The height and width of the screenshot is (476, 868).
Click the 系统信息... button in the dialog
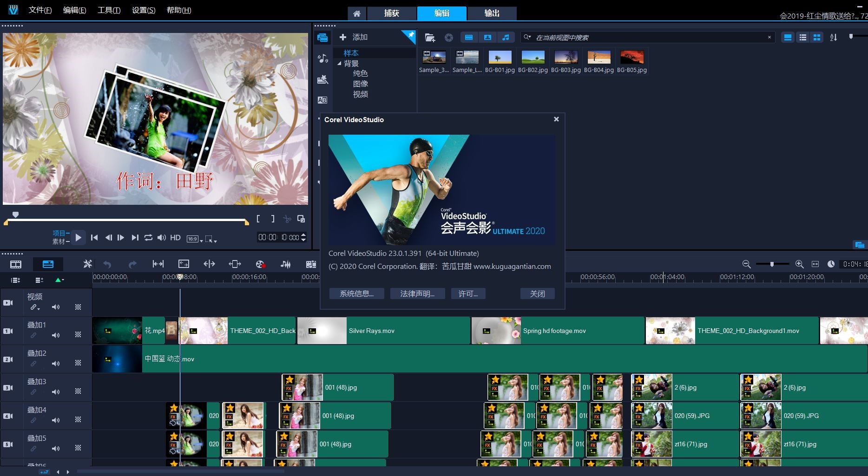(x=356, y=293)
